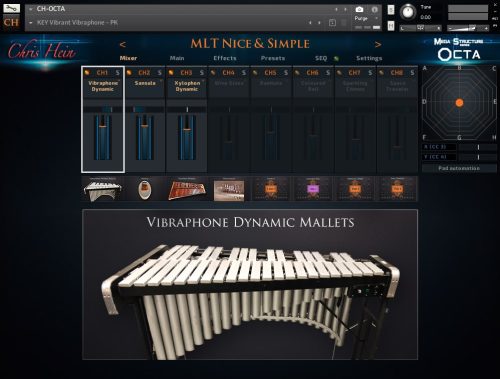Solo channel CH1
Viewport: 500px width, 379px height.
coord(117,72)
